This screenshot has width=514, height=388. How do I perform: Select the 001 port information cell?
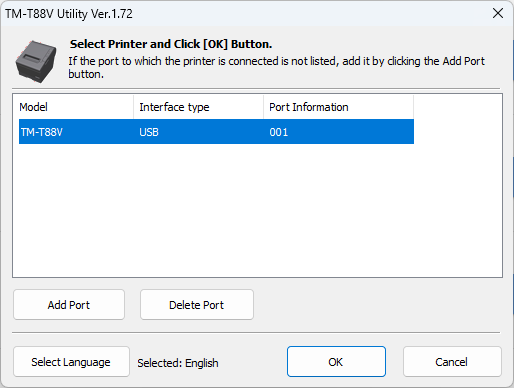339,132
